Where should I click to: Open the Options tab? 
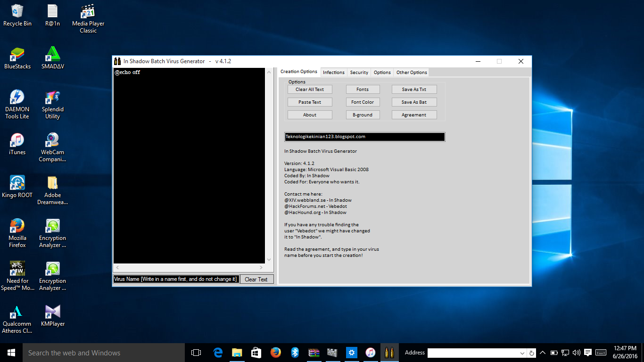pyautogui.click(x=382, y=73)
